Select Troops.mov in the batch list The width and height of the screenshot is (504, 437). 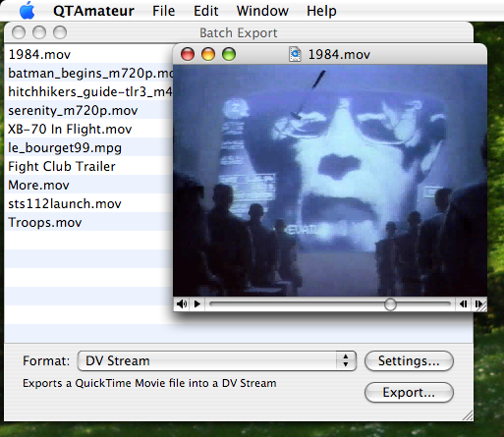click(x=88, y=222)
